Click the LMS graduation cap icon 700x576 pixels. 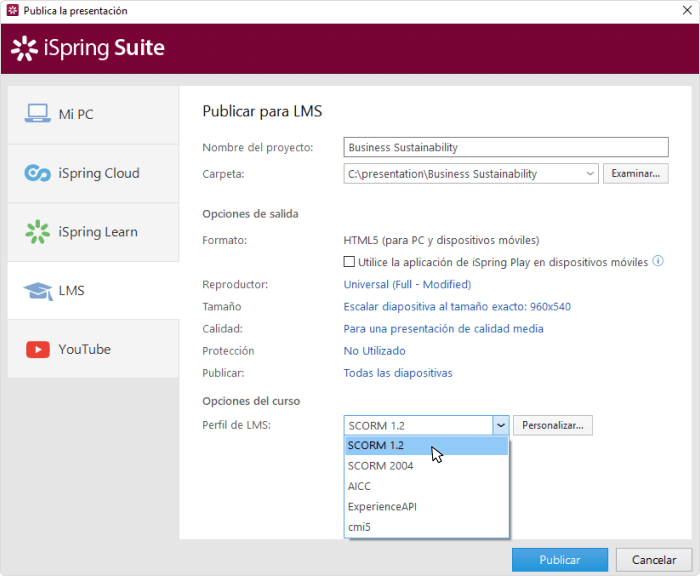(x=38, y=291)
